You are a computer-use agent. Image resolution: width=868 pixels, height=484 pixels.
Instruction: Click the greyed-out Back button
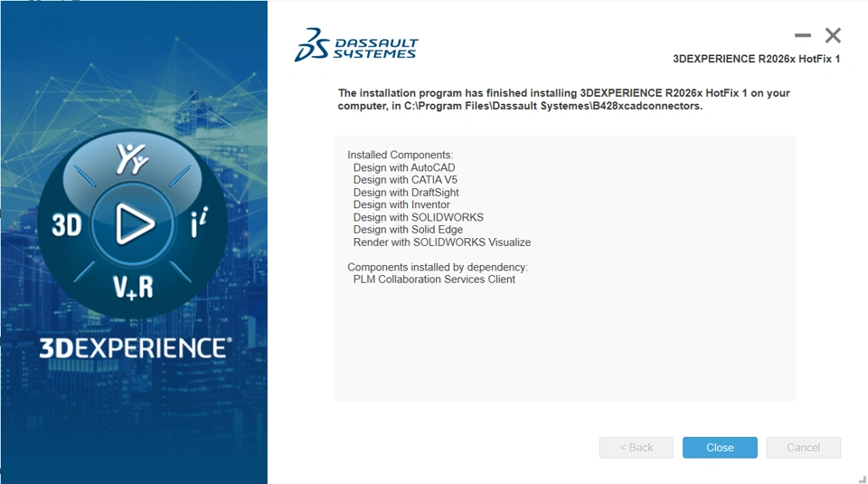tap(636, 448)
